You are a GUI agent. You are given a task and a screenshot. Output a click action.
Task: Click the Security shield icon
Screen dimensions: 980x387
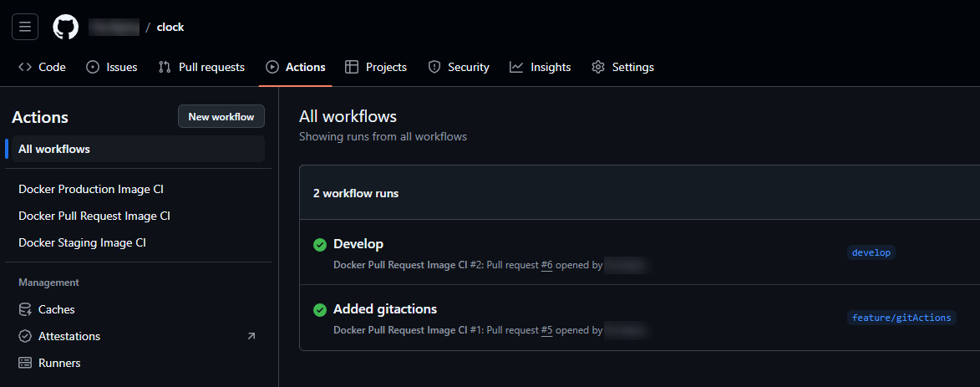[434, 67]
